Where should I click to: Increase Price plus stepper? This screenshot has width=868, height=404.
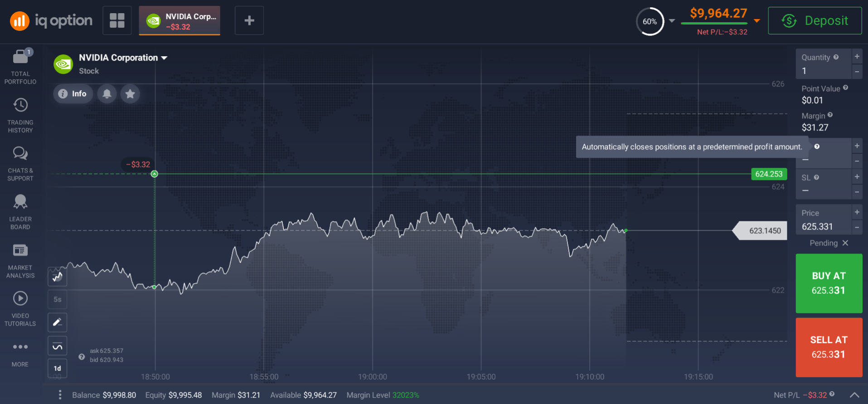[x=857, y=212]
